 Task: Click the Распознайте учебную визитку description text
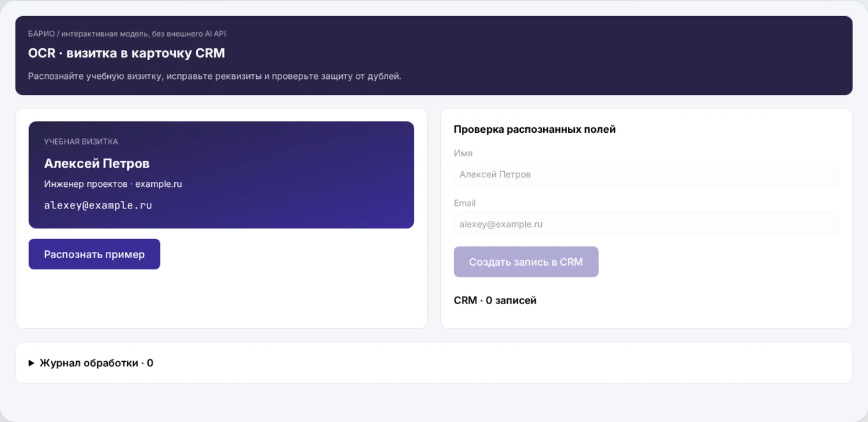coord(215,76)
